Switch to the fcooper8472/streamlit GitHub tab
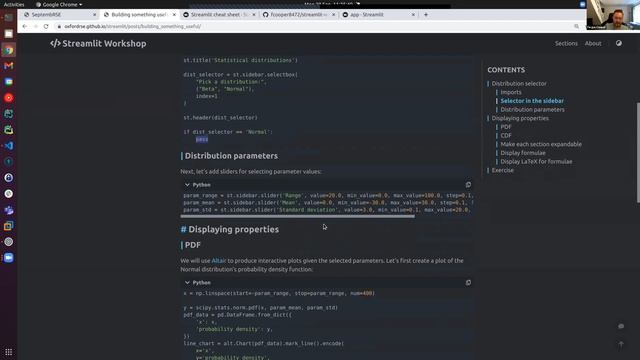The width and height of the screenshot is (640, 360). [298, 15]
